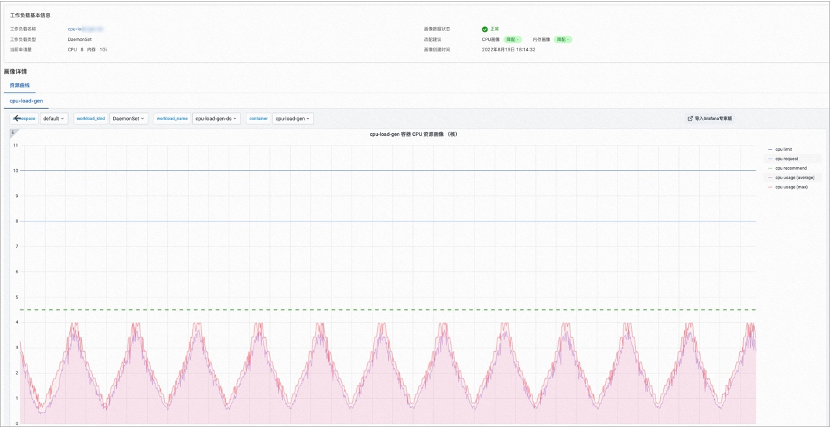Viewport: 830px width, 428px height.
Task: Click the CPU画像 降配 tag
Action: click(x=511, y=39)
